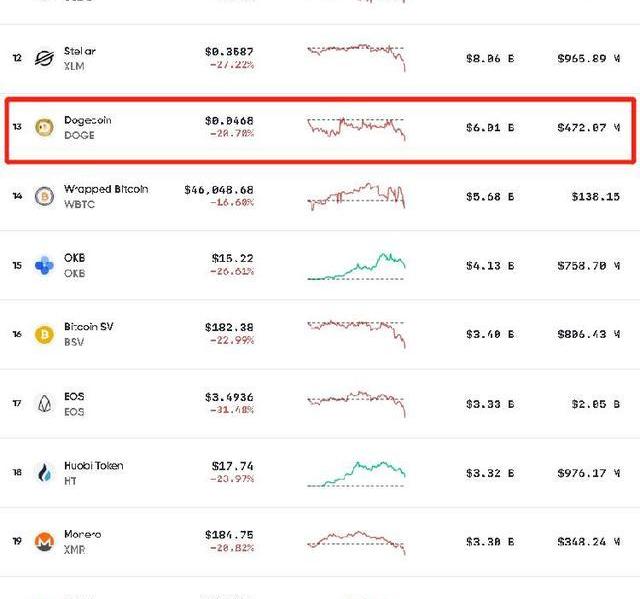Viewport: 640px width, 599px height.
Task: View the Dogecoin price sparkline chart
Action: pyautogui.click(x=356, y=129)
